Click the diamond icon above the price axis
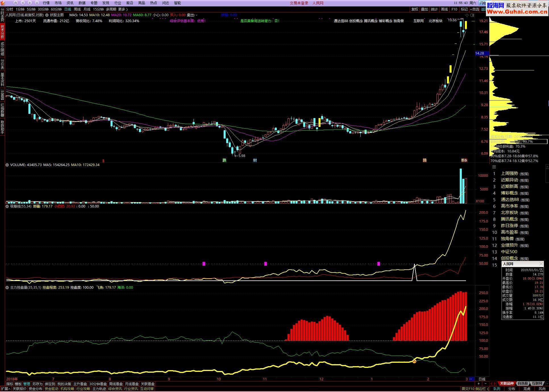 467,15
